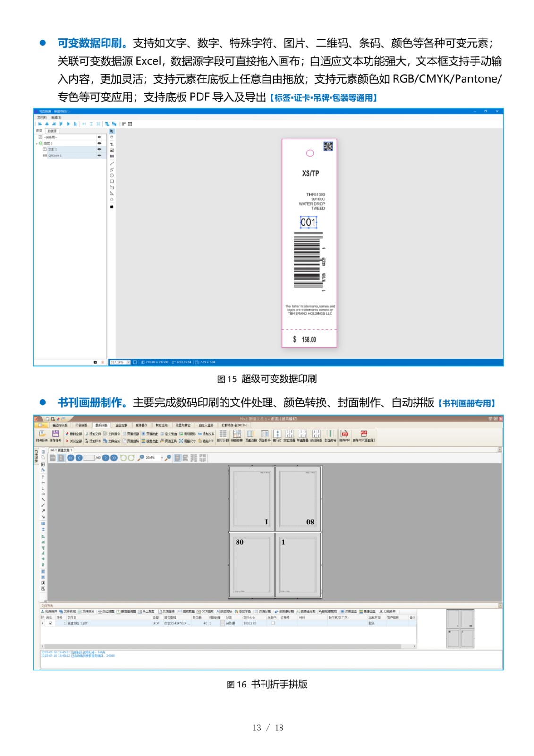534x756 pixels.
Task: Pick the Barcode tool in the vertical toolbar
Action: (x=112, y=156)
